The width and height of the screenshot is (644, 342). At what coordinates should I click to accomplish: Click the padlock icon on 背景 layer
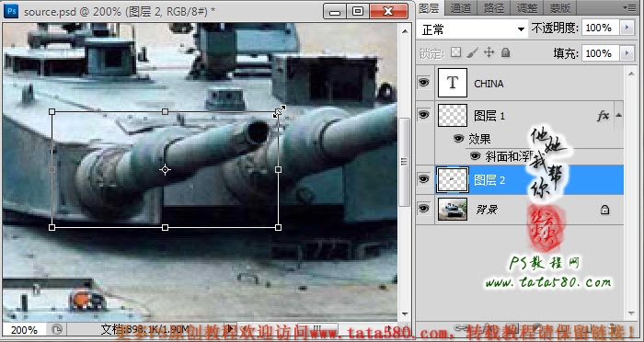(x=604, y=210)
